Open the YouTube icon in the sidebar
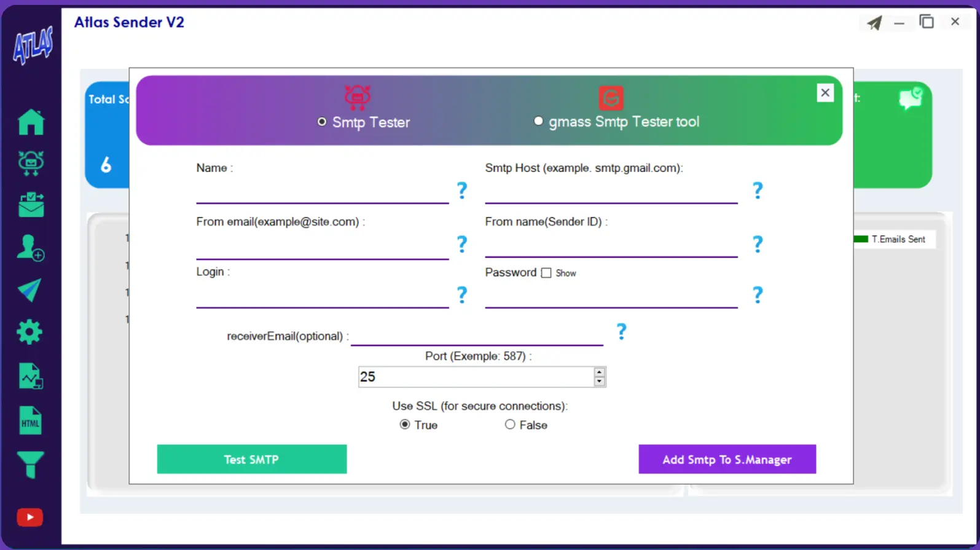This screenshot has width=980, height=550. coord(29,517)
